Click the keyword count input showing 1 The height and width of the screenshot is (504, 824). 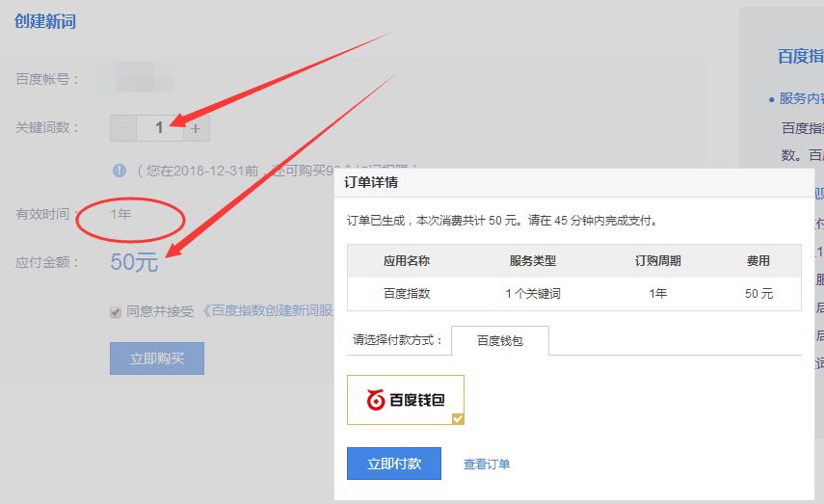click(x=160, y=128)
